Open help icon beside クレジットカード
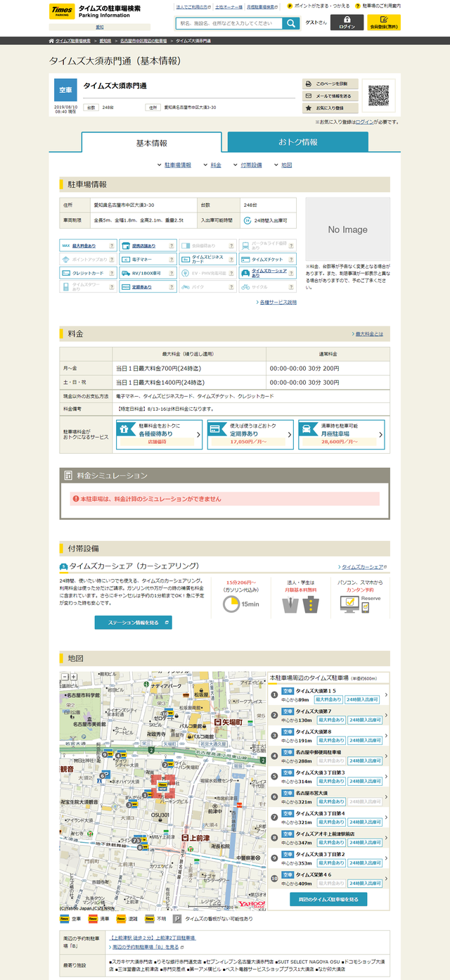Image resolution: width=450 pixels, height=980 pixels. [x=112, y=273]
